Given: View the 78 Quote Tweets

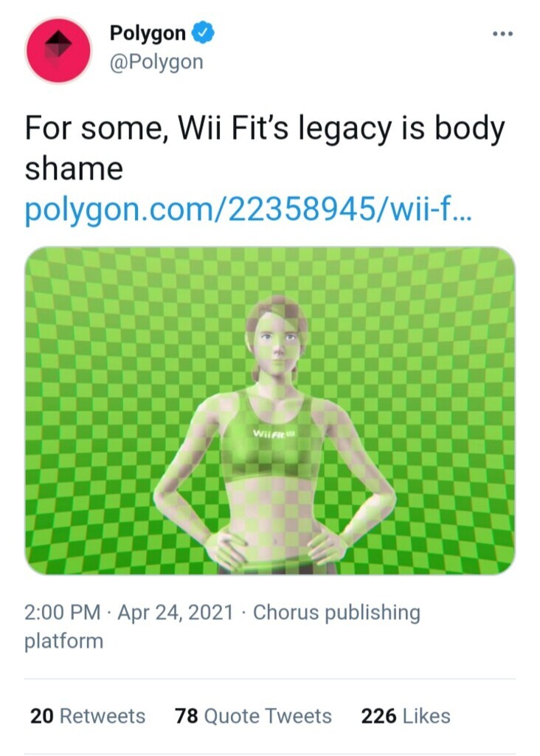Looking at the screenshot, I should 253,716.
